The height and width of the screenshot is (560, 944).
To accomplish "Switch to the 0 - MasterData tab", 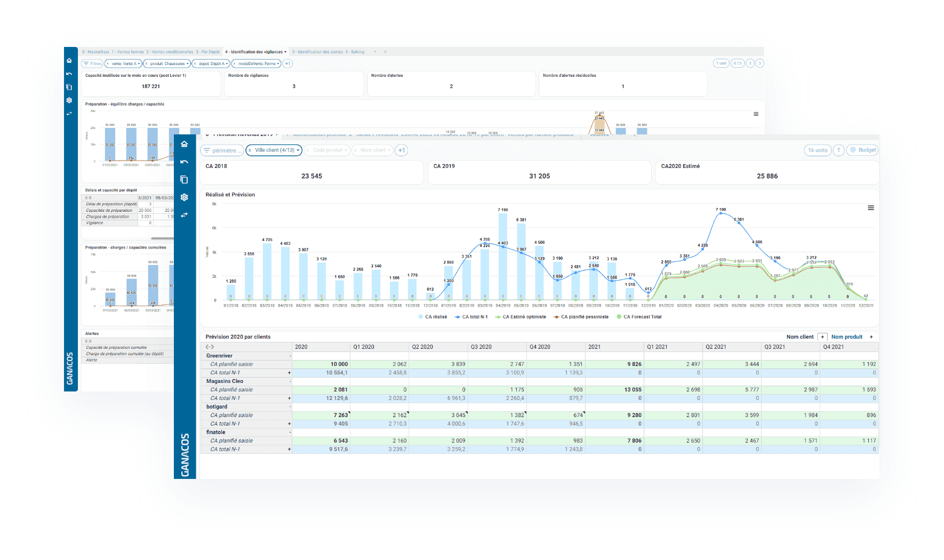I will [x=95, y=52].
